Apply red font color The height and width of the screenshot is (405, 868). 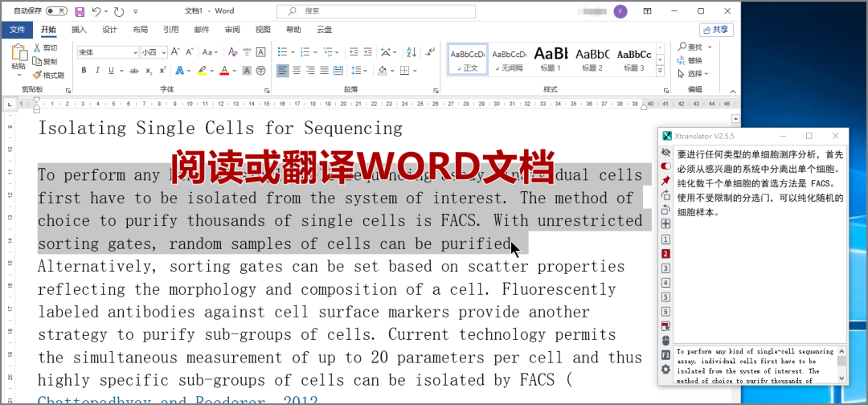click(223, 70)
